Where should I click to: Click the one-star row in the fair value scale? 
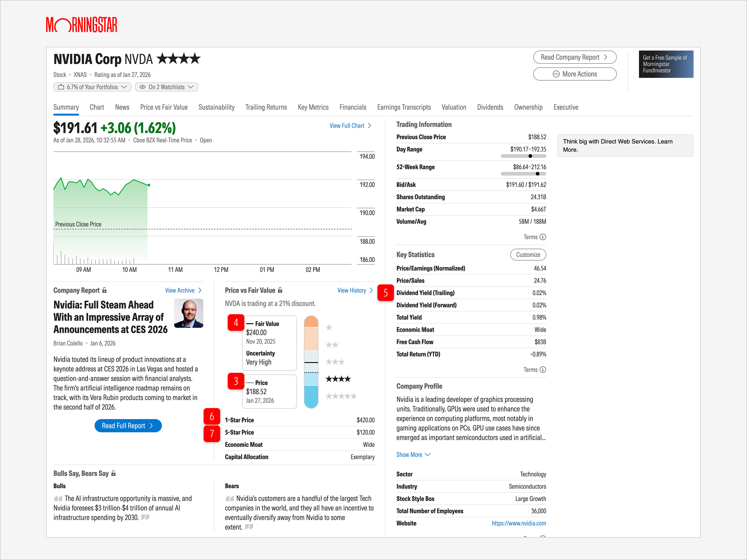(329, 327)
